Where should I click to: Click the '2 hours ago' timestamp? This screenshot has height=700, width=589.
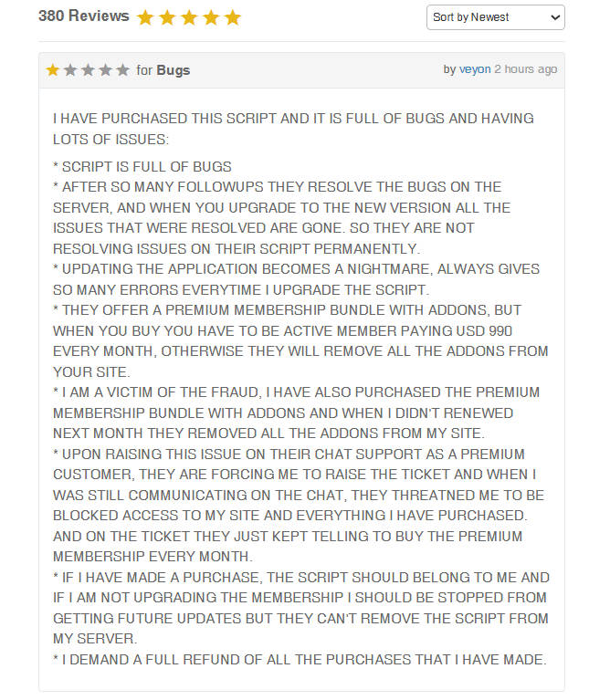coord(526,69)
